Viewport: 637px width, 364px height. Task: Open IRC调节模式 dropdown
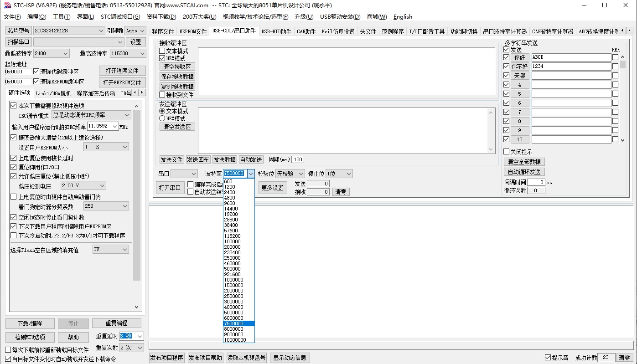point(91,115)
